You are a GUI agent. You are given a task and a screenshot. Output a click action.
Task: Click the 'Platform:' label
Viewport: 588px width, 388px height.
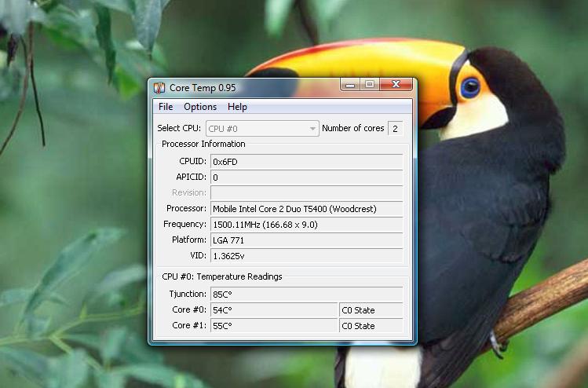(189, 240)
